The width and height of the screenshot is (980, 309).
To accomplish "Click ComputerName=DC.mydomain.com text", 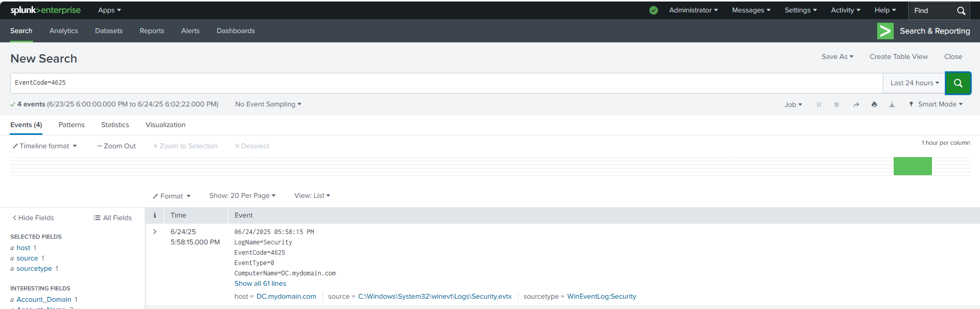I will point(285,273).
